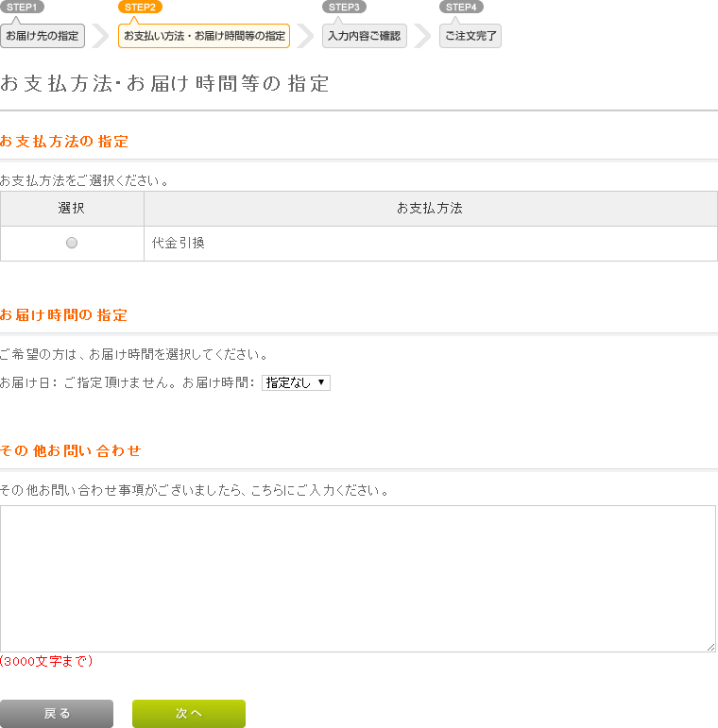Click the お支払方法 column header
Screen dimensions: 718x728
point(431,209)
